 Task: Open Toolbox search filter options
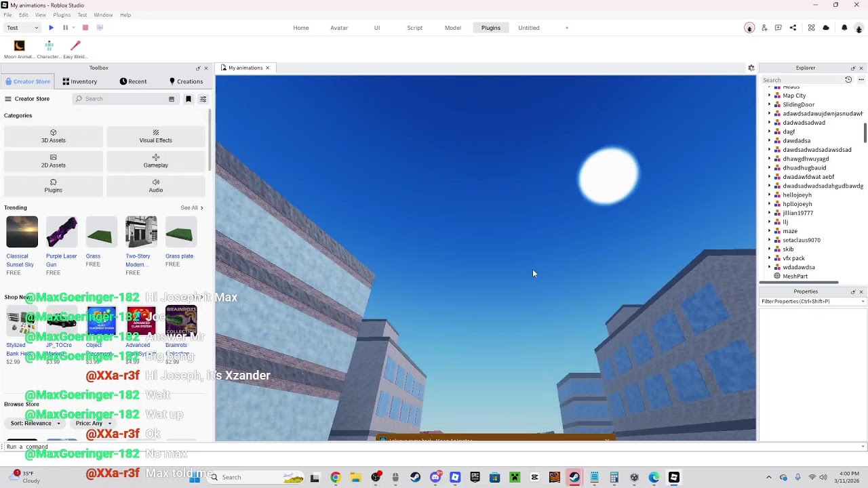[x=203, y=99]
